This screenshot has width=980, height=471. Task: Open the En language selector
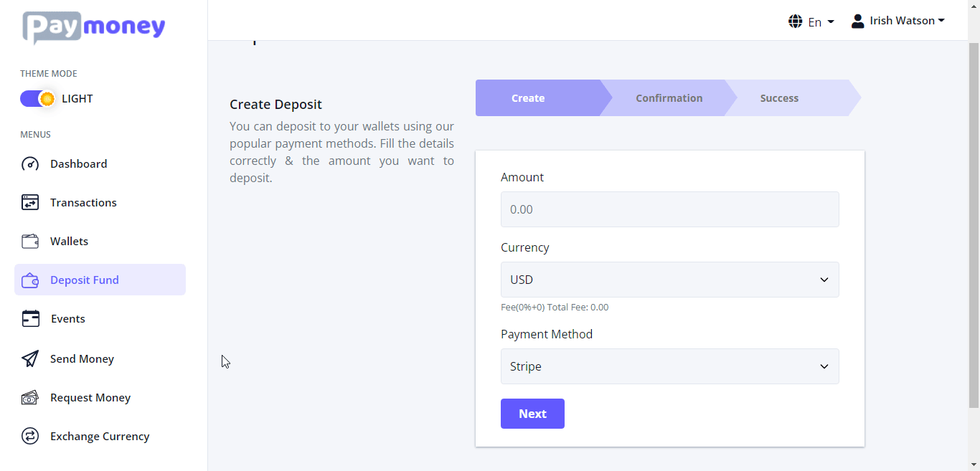click(x=820, y=22)
